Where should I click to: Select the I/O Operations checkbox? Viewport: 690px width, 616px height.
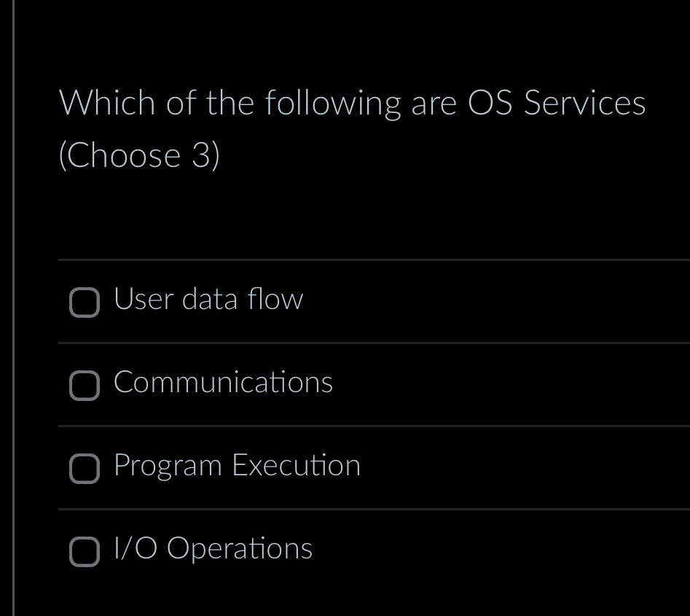(x=85, y=552)
